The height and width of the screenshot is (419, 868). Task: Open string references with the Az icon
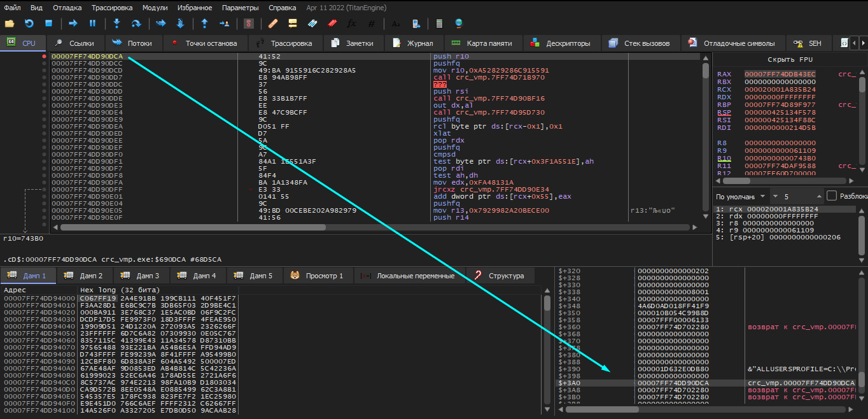click(x=396, y=24)
